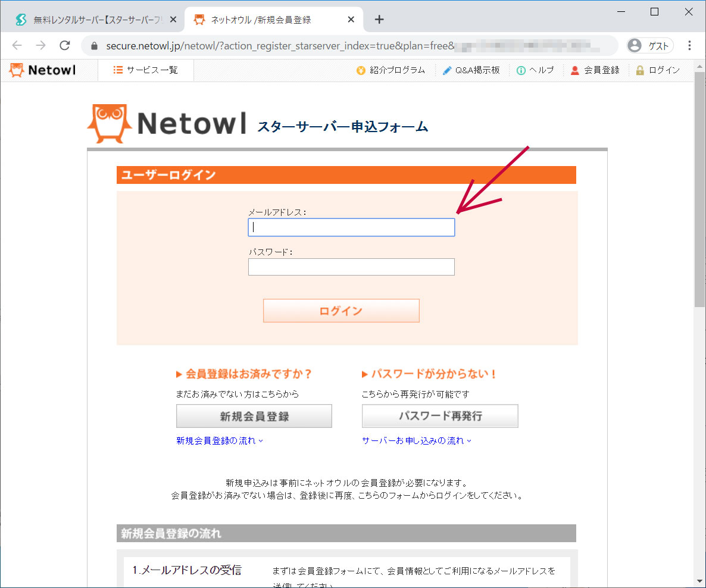
Task: Focus the パスワード input field
Action: pyautogui.click(x=351, y=267)
